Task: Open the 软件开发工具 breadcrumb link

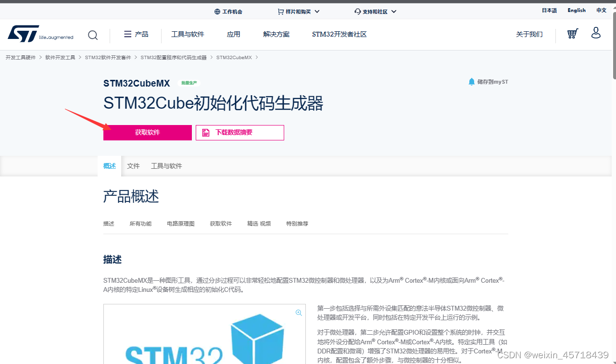Action: 60,57
